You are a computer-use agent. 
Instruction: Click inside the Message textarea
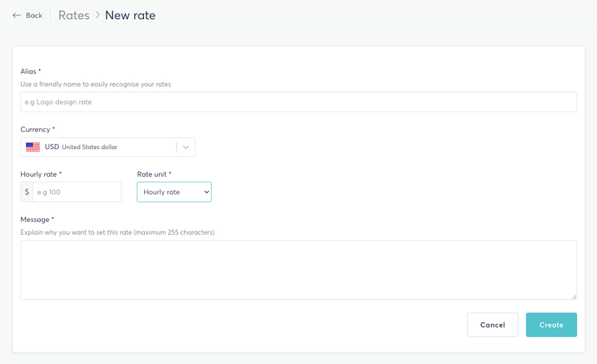tap(298, 270)
